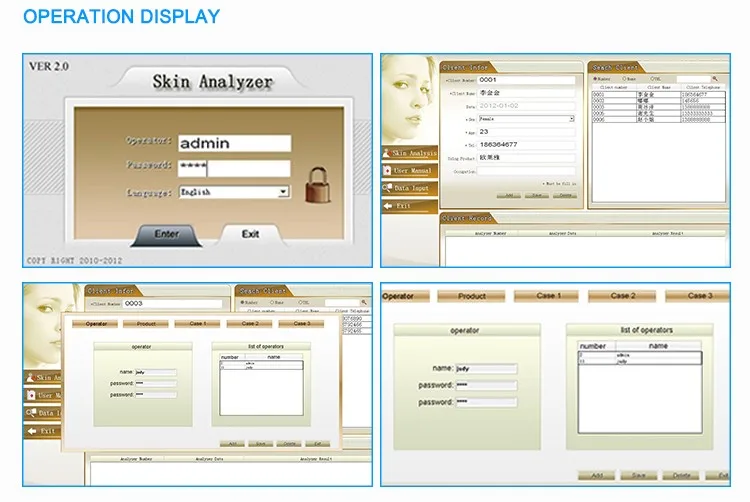Click the partly hidden User Manual icon behind operator dialog
The width and height of the screenshot is (750, 502).
pyautogui.click(x=31, y=395)
